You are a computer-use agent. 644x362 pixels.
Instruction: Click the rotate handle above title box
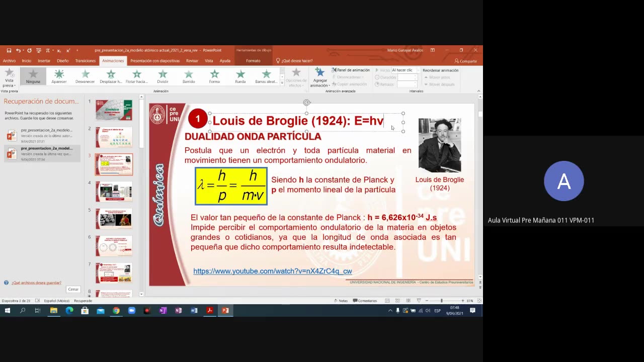tap(306, 103)
